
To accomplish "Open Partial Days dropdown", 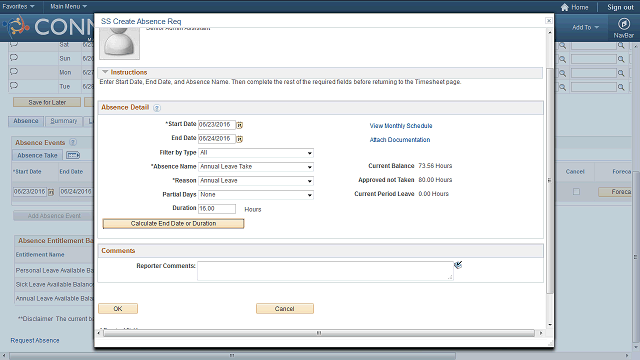I will [256, 195].
